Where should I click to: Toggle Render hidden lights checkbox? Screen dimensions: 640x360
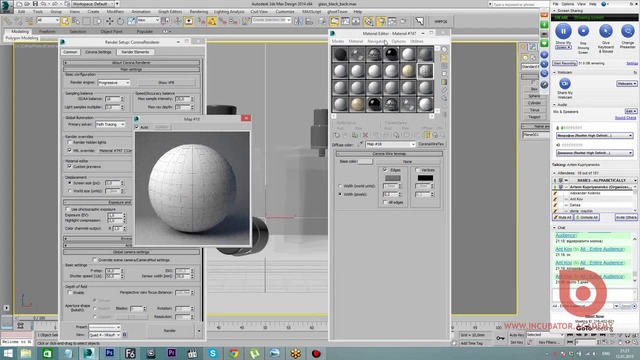tap(69, 142)
